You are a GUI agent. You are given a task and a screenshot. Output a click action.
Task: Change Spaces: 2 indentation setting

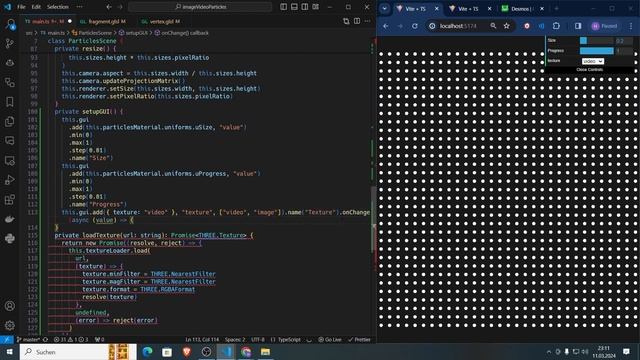[235, 340]
